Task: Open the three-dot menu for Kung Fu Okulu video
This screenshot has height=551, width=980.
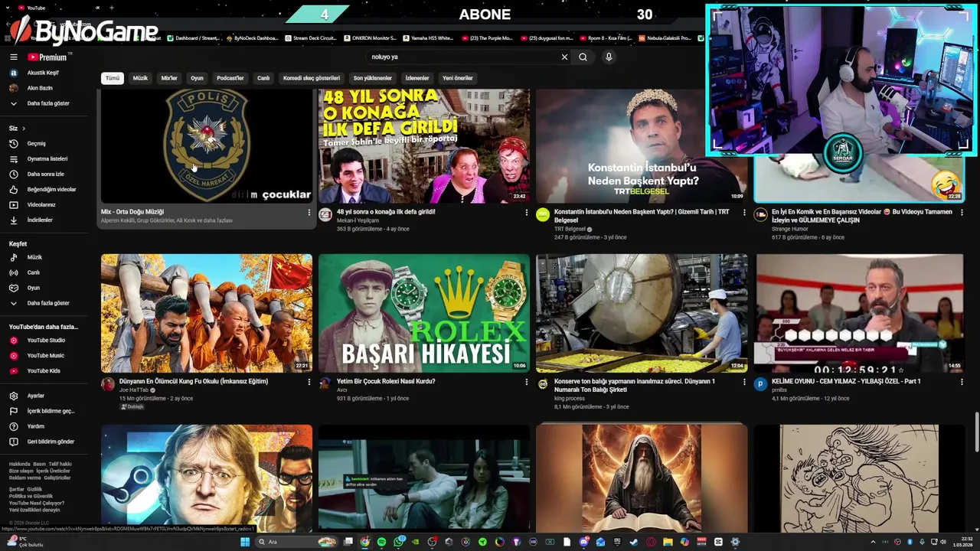Action: [309, 381]
